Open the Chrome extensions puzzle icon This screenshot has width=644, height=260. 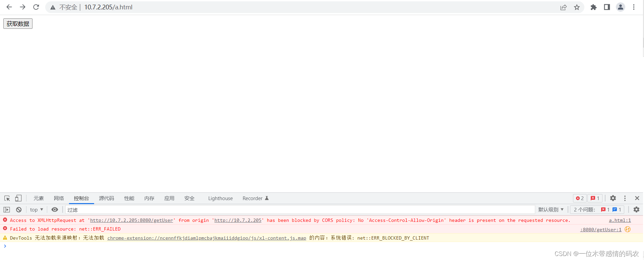click(x=593, y=7)
